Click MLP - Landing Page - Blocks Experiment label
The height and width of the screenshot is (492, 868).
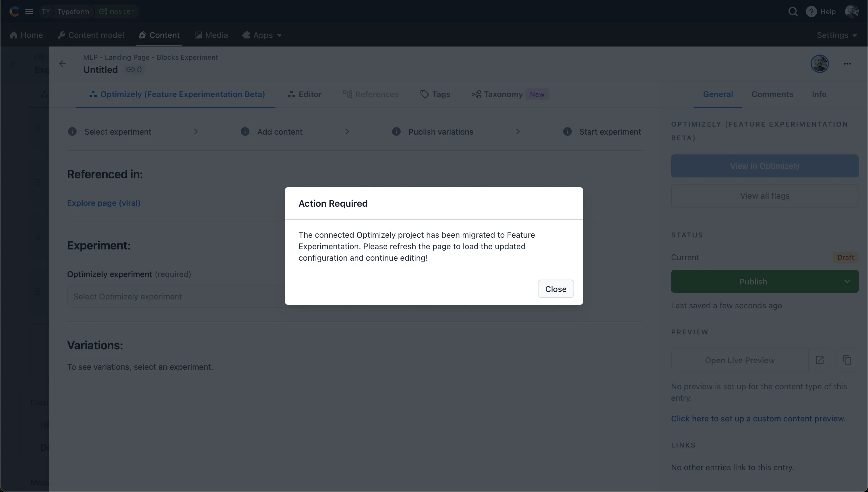[x=150, y=57]
